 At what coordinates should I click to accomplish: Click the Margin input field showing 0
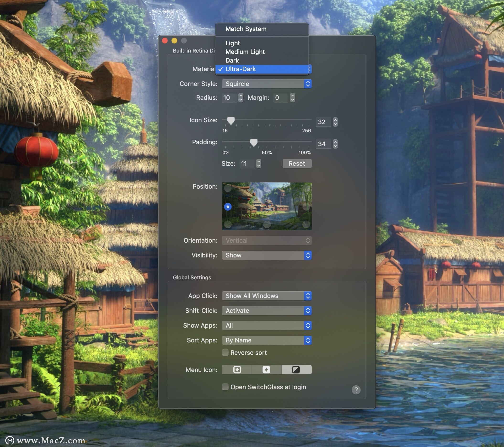tap(281, 98)
